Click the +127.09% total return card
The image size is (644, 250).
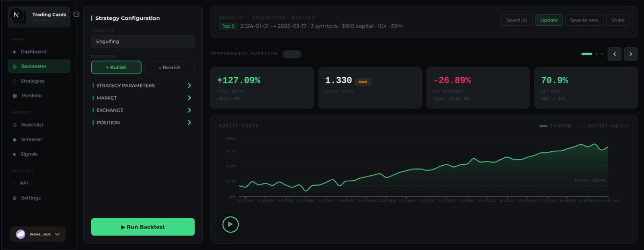tap(262, 87)
